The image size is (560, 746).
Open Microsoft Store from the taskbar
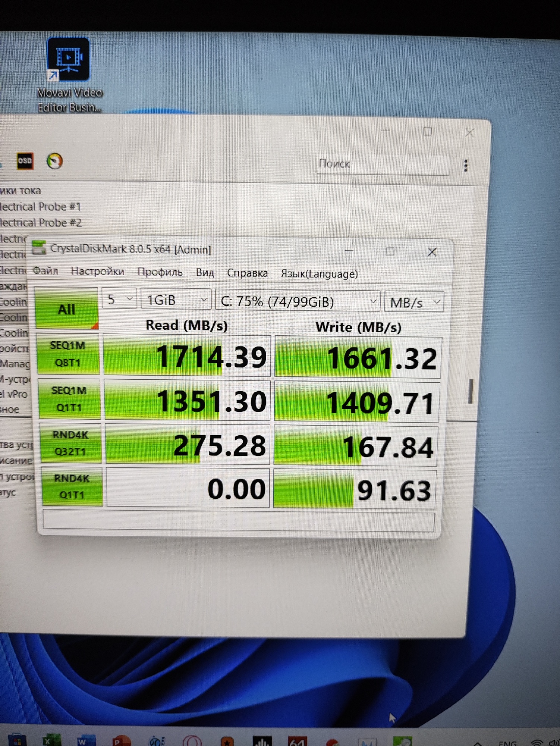coord(16,739)
